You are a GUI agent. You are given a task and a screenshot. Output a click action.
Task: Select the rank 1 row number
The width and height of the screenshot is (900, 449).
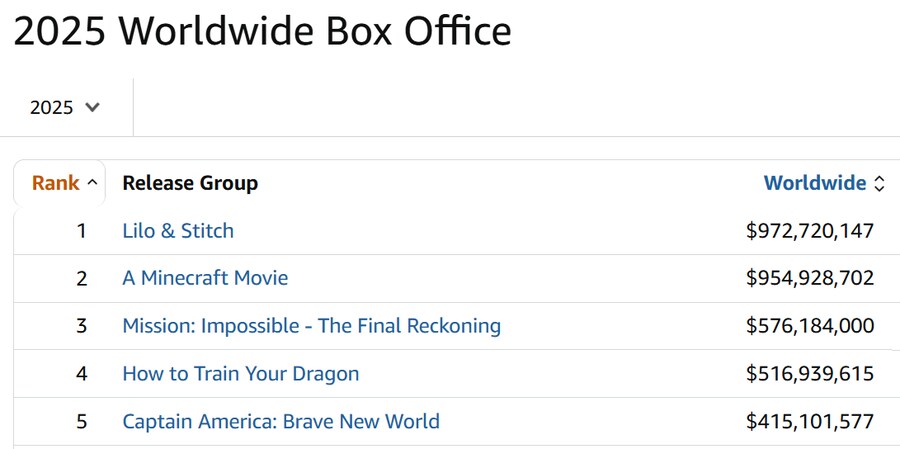[82, 231]
